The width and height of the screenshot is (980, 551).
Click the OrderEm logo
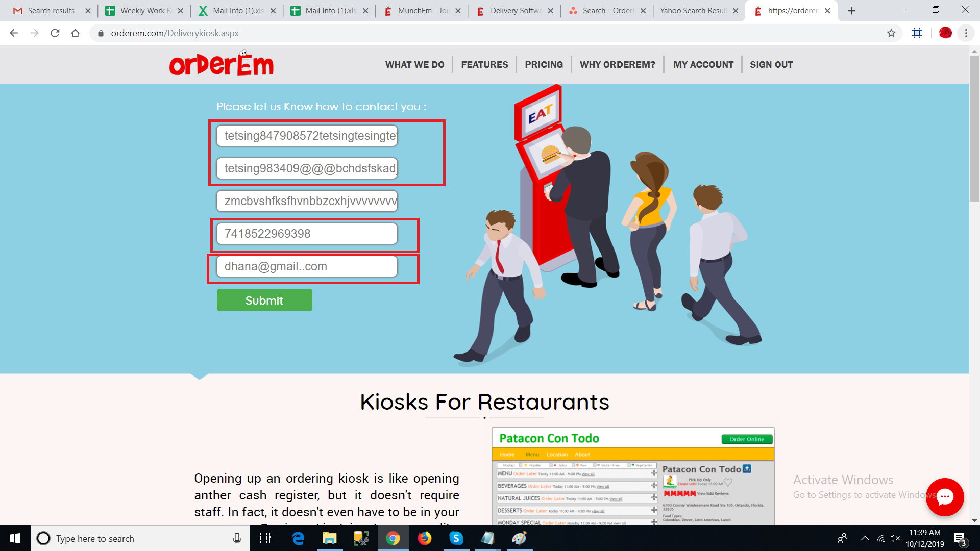tap(222, 64)
